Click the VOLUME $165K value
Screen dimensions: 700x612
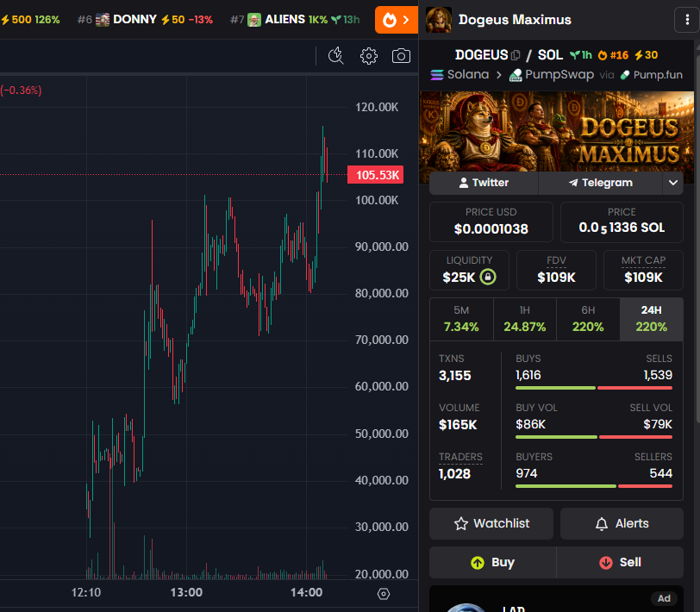click(x=458, y=424)
